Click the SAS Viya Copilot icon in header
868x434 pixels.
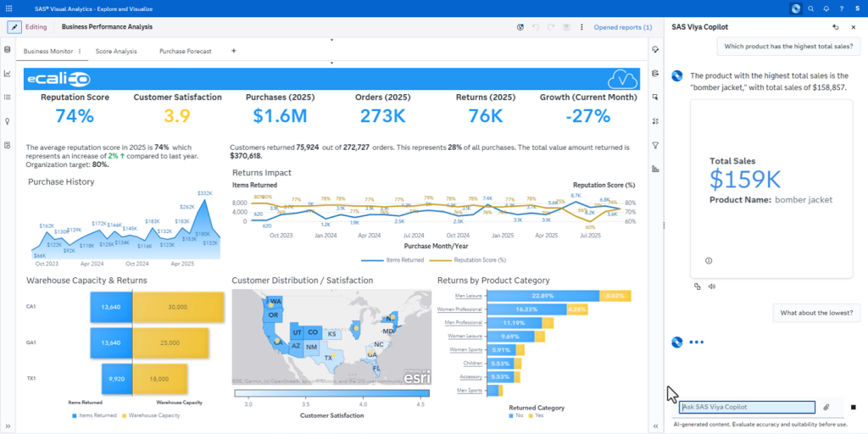(795, 8)
